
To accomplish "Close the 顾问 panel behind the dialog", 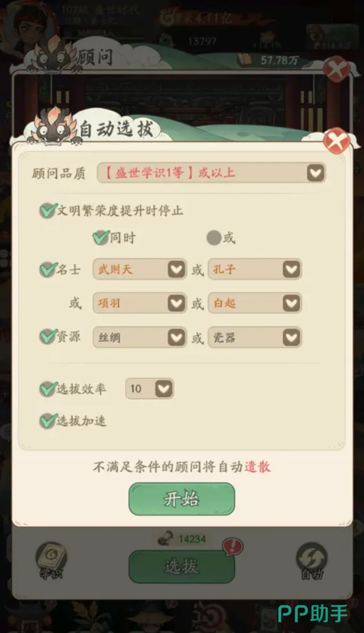I will (336, 69).
